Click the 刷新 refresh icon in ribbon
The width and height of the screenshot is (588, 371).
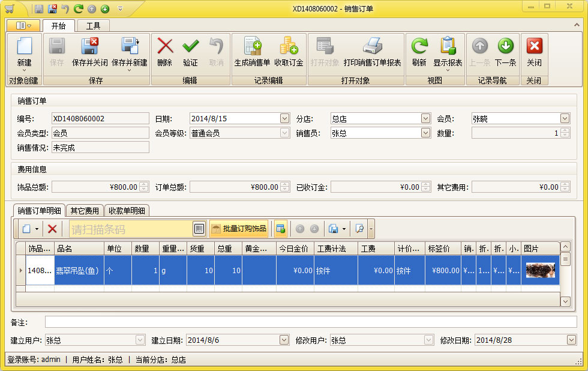419,46
